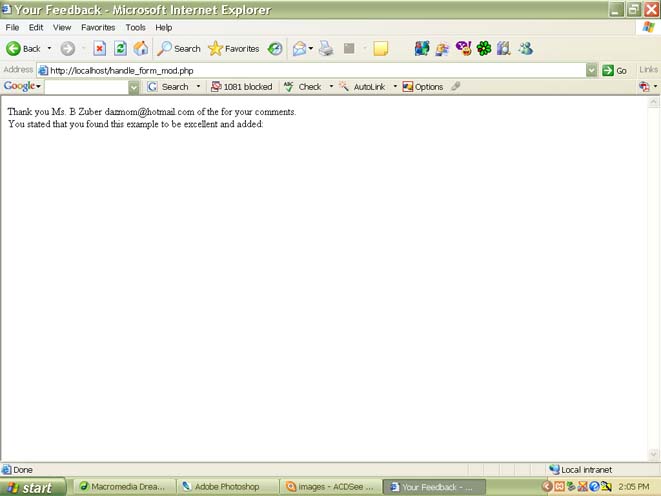Open the Search pane in the toolbar

pos(179,49)
